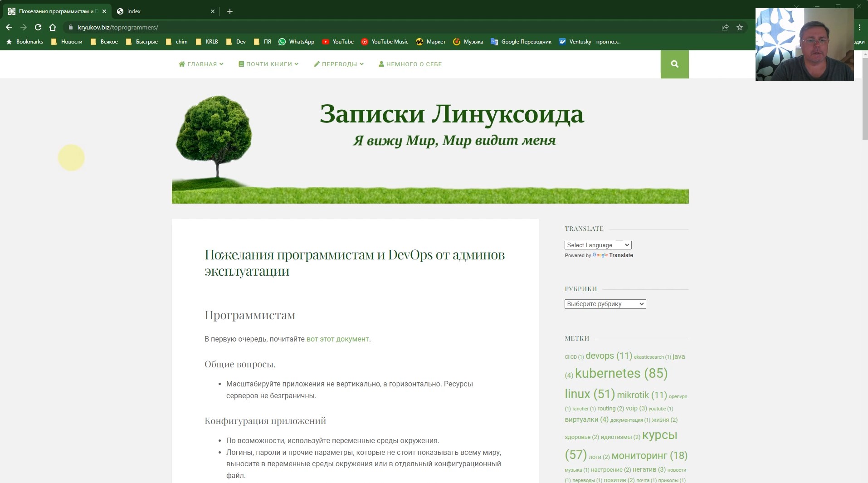Open the Маркет bookmark
868x483 pixels.
(x=431, y=42)
